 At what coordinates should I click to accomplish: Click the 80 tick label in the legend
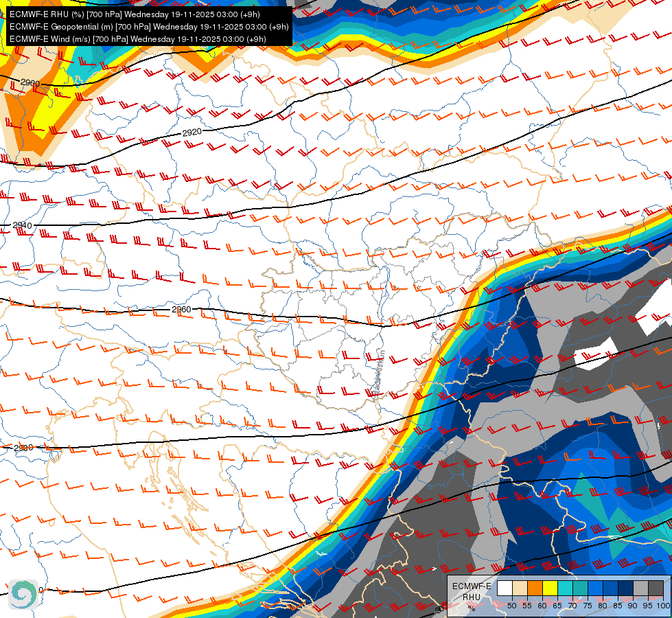coord(603,606)
